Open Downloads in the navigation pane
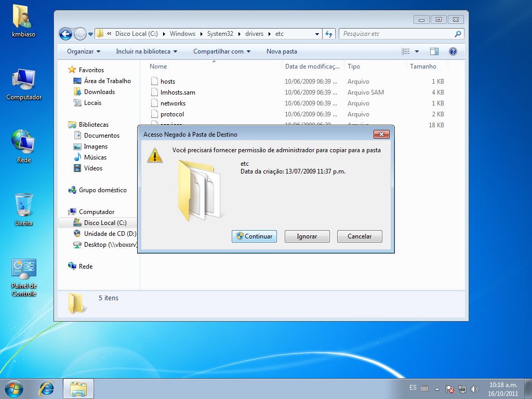This screenshot has width=532, height=399. (99, 91)
